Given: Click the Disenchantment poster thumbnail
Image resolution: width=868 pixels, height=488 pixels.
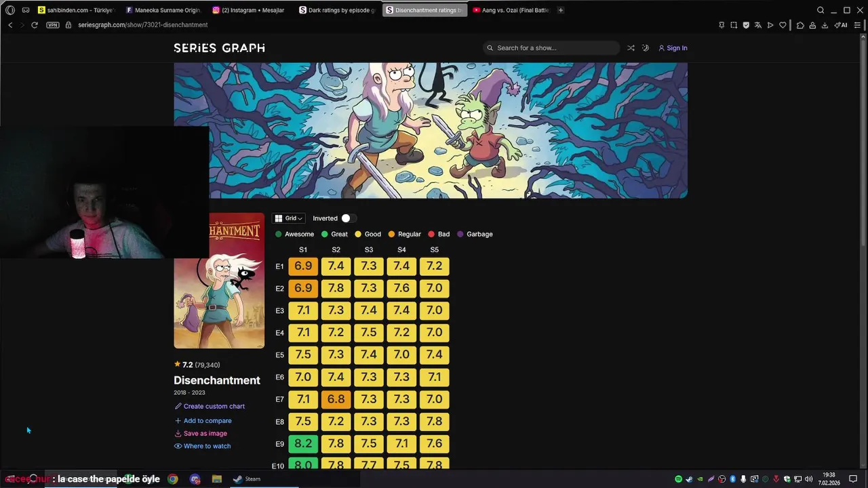Looking at the screenshot, I should (x=219, y=281).
